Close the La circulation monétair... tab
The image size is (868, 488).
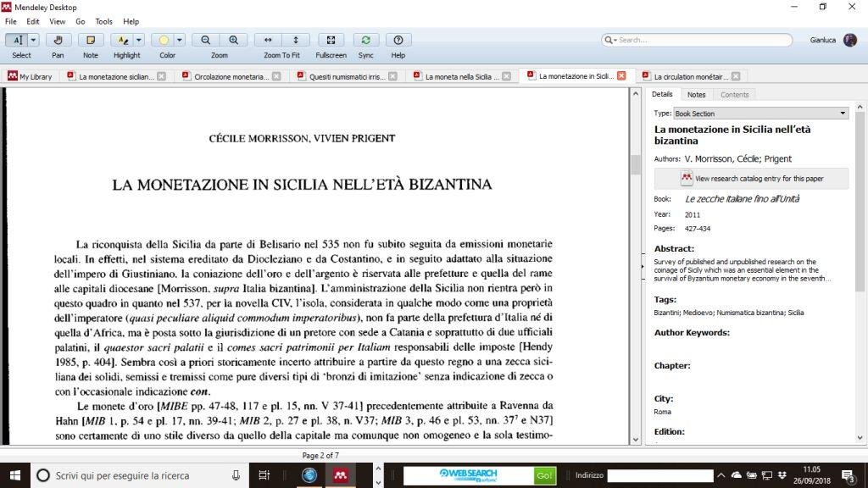tap(736, 76)
